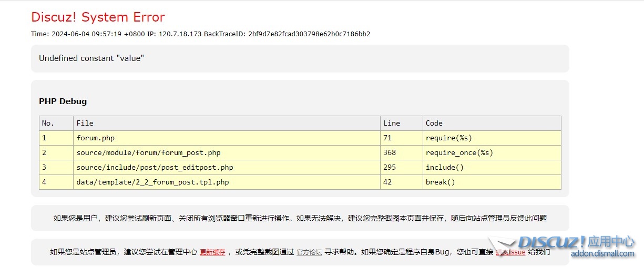Click the addon.dismall.com watermark text
Image resolution: width=644 pixels, height=267 pixels.
click(x=602, y=254)
